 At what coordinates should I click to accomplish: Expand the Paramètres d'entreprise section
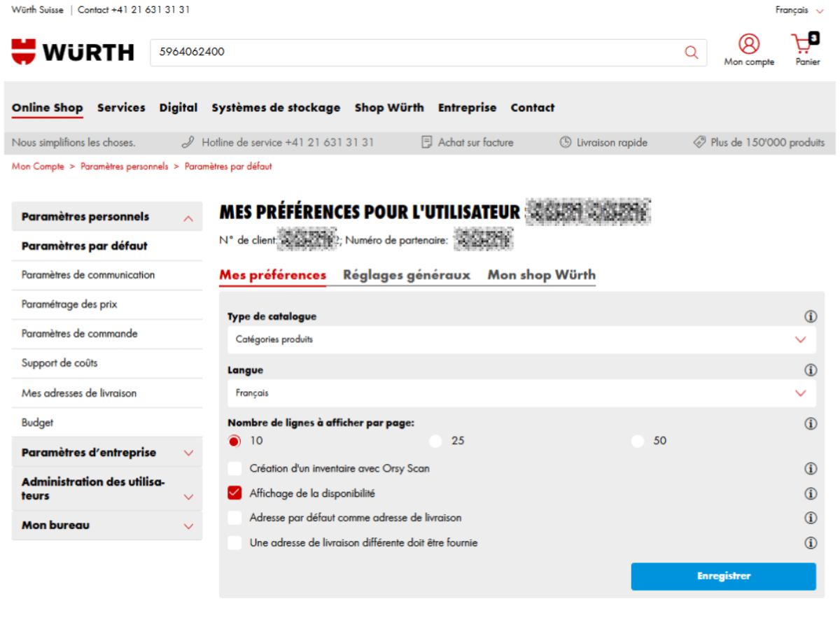pyautogui.click(x=107, y=453)
